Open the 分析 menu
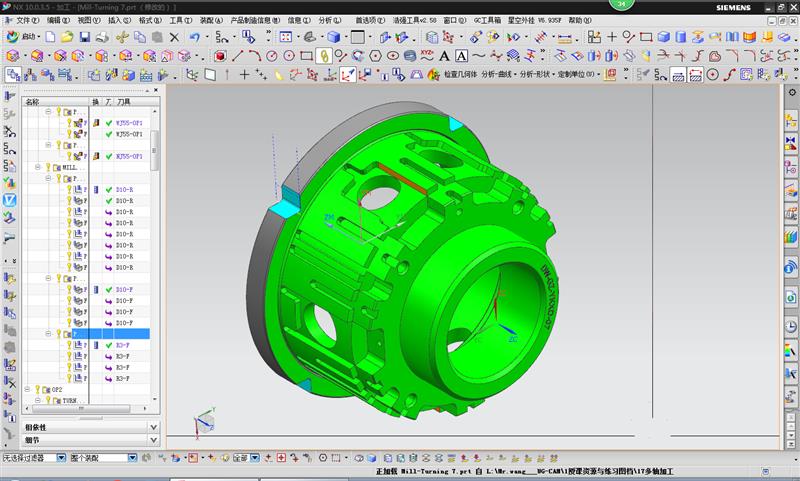The height and width of the screenshot is (481, 800). 328,20
